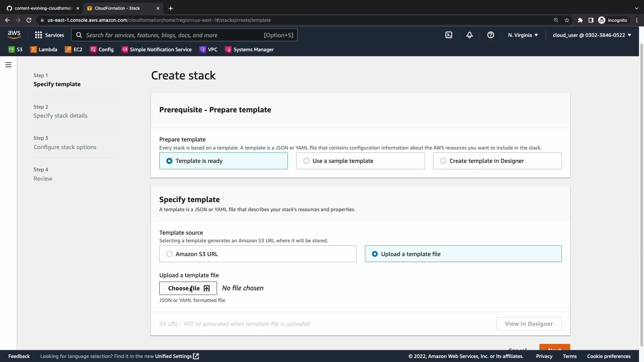Click the help question mark icon
Viewport: 644px width, 362px height.
click(490, 35)
